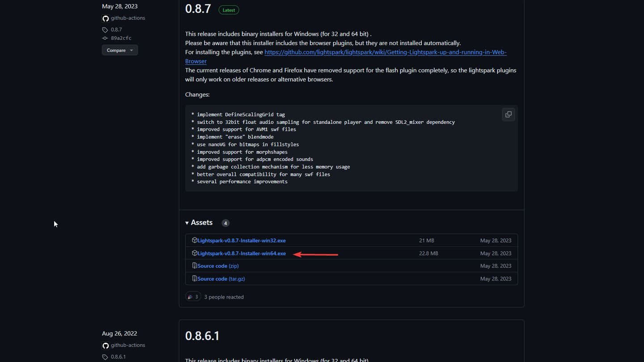This screenshot has height=362, width=644.
Task: Open github-actions profile for 0.8.6.1 release
Action: (x=128, y=345)
